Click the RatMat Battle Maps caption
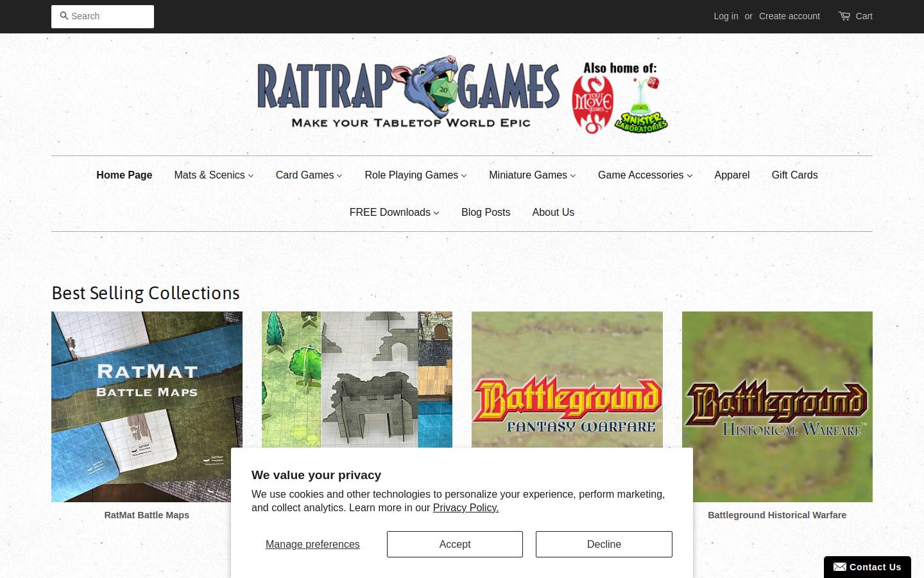Viewport: 924px width, 578px height. [147, 515]
